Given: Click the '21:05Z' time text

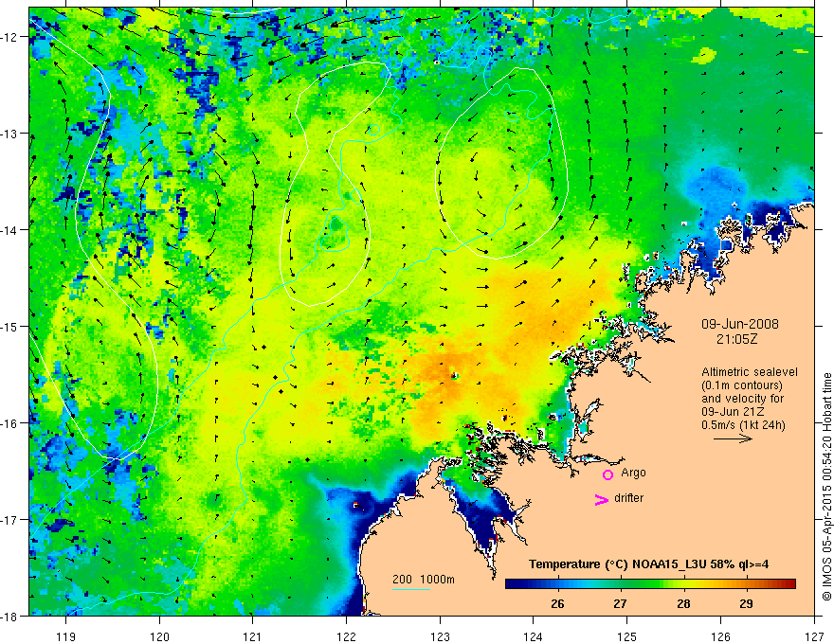Looking at the screenshot, I should (x=736, y=339).
